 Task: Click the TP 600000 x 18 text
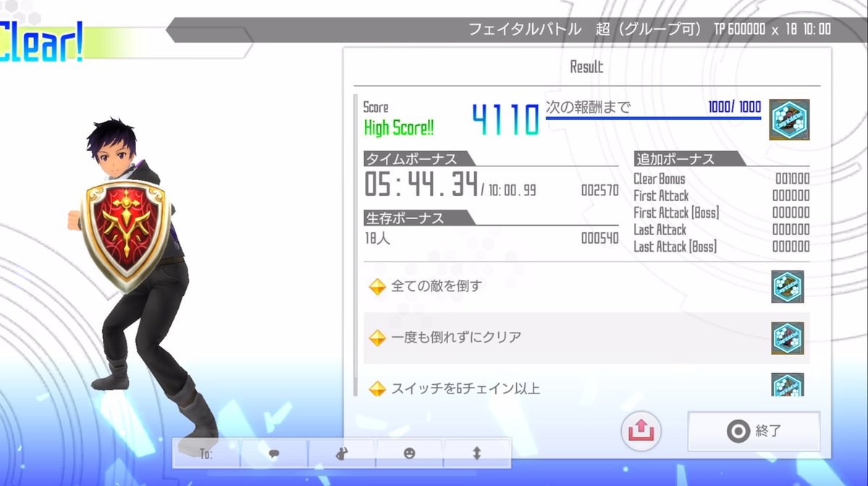pos(755,29)
